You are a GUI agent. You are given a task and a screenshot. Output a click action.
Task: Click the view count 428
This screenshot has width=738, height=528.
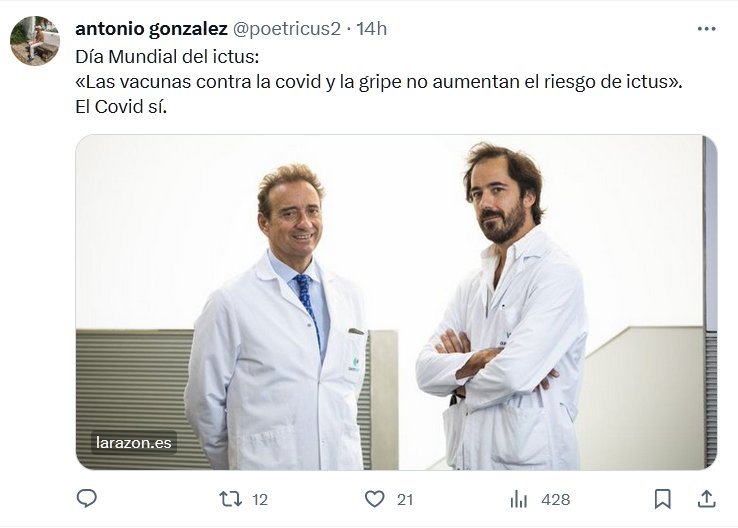click(x=555, y=499)
